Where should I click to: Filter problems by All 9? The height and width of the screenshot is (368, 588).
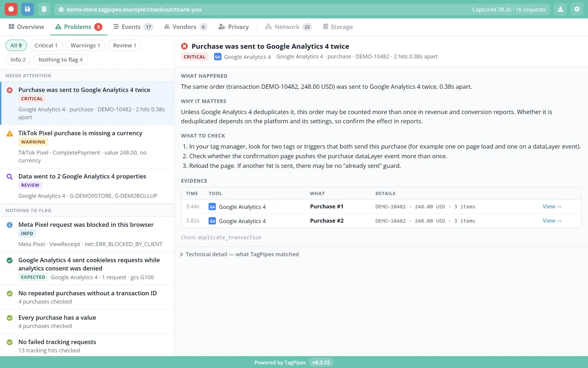pos(16,46)
